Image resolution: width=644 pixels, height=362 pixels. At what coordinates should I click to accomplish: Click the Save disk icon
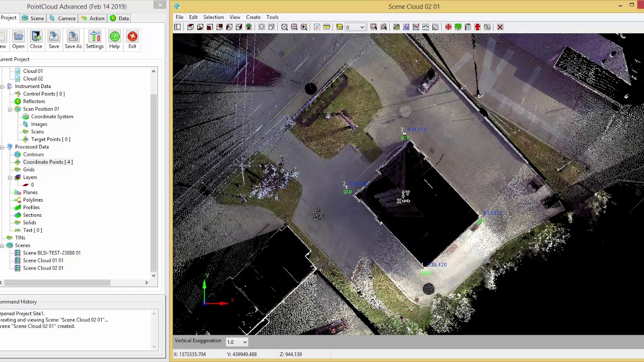tap(54, 36)
